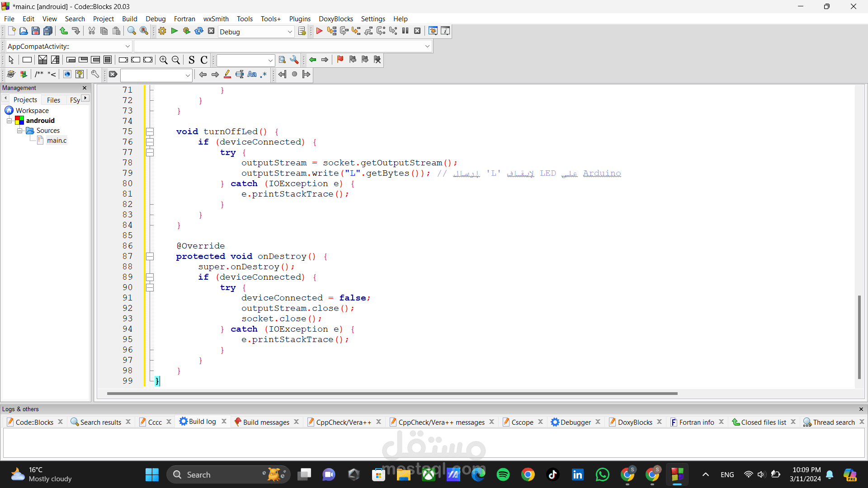Click the Build and run icon
Viewport: 868px width, 488px height.
[187, 31]
